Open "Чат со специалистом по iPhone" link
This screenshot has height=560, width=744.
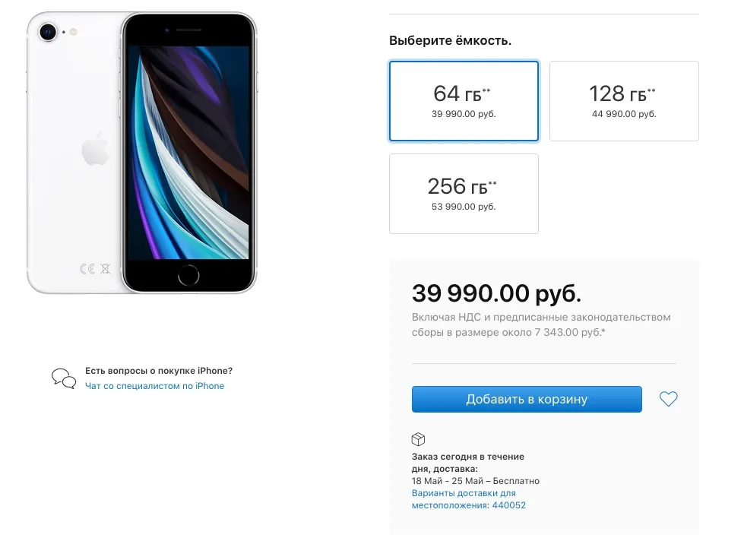coord(155,386)
